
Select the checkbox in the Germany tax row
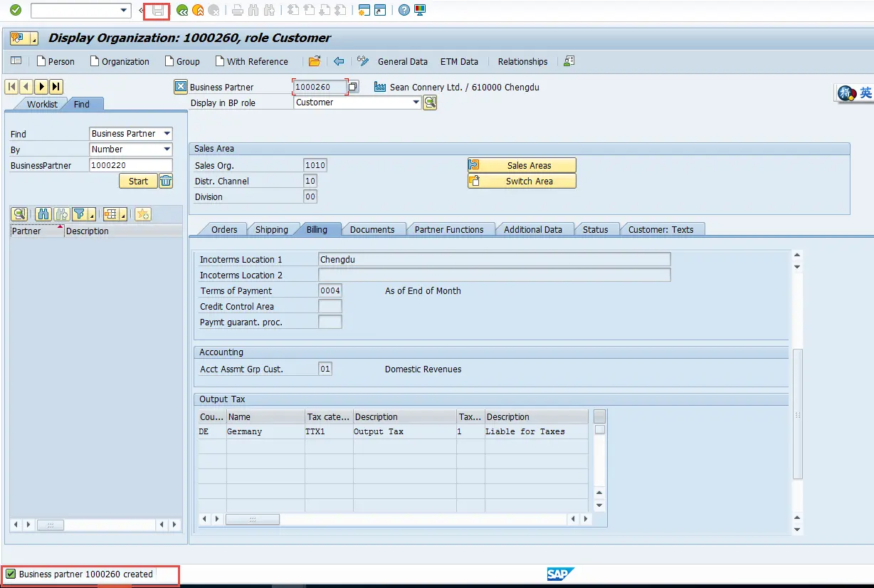point(600,430)
